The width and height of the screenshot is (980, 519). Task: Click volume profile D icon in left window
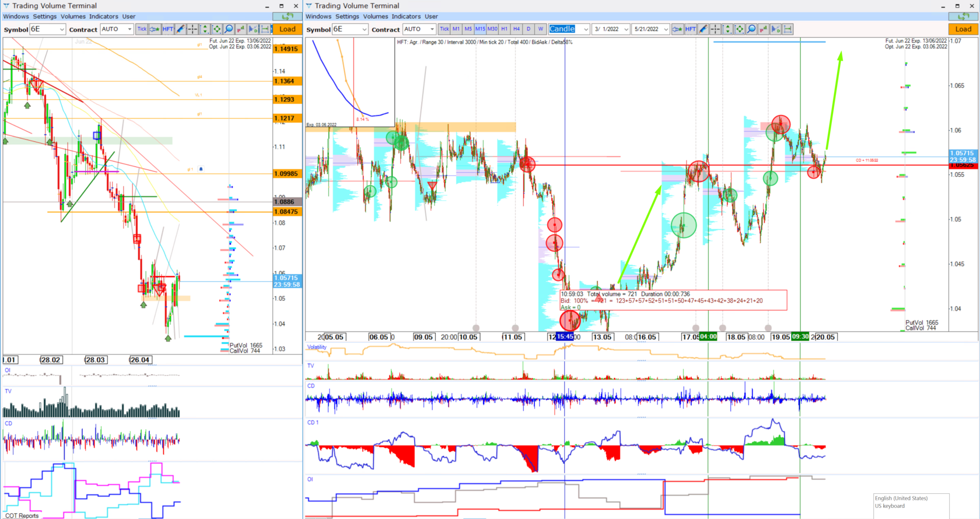[253, 29]
